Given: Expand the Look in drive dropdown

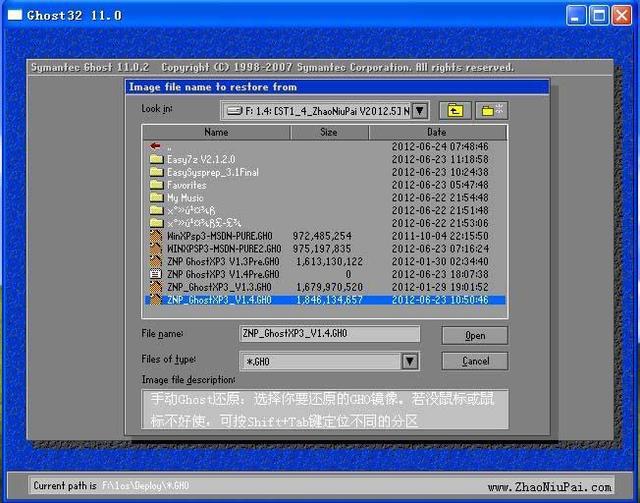Looking at the screenshot, I should [420, 111].
